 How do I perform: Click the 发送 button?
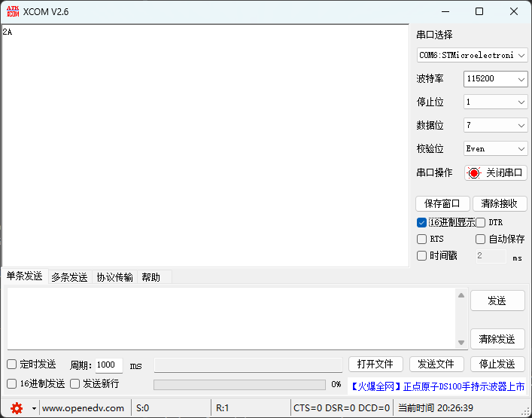pos(497,301)
